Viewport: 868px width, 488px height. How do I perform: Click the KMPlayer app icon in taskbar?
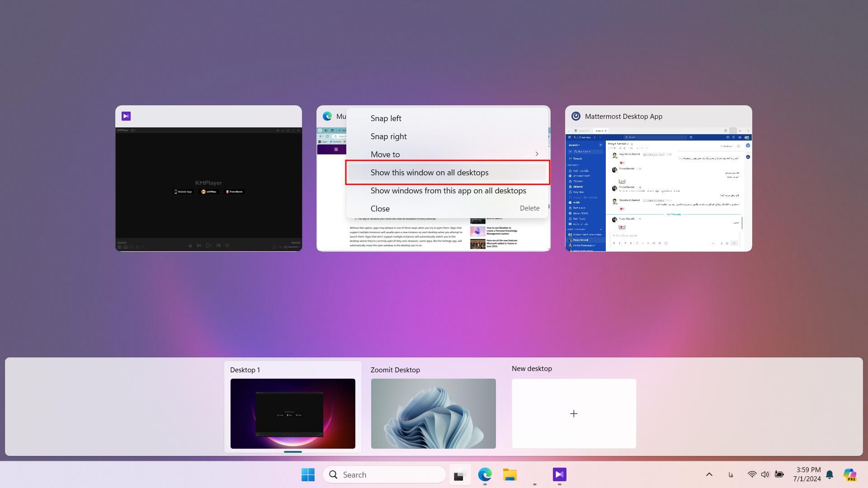pyautogui.click(x=560, y=474)
